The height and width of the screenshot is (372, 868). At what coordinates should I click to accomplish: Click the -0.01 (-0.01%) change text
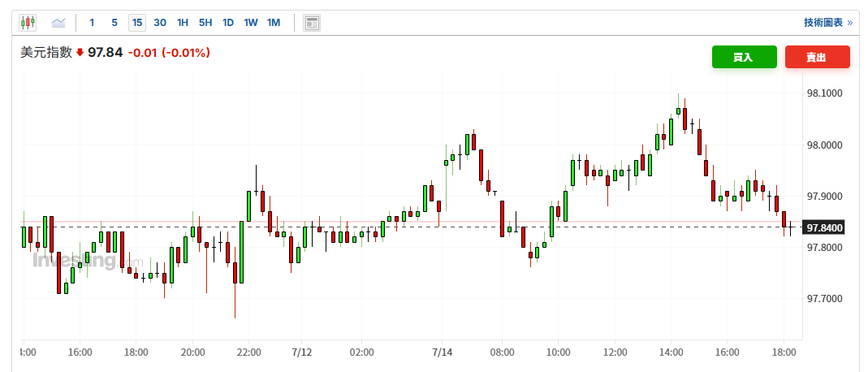(169, 53)
